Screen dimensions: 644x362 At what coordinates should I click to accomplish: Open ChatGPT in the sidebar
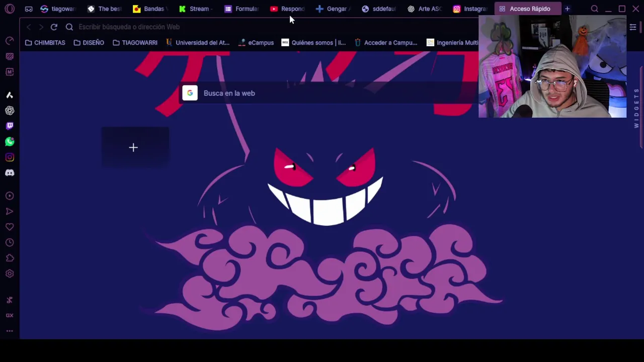(x=10, y=111)
